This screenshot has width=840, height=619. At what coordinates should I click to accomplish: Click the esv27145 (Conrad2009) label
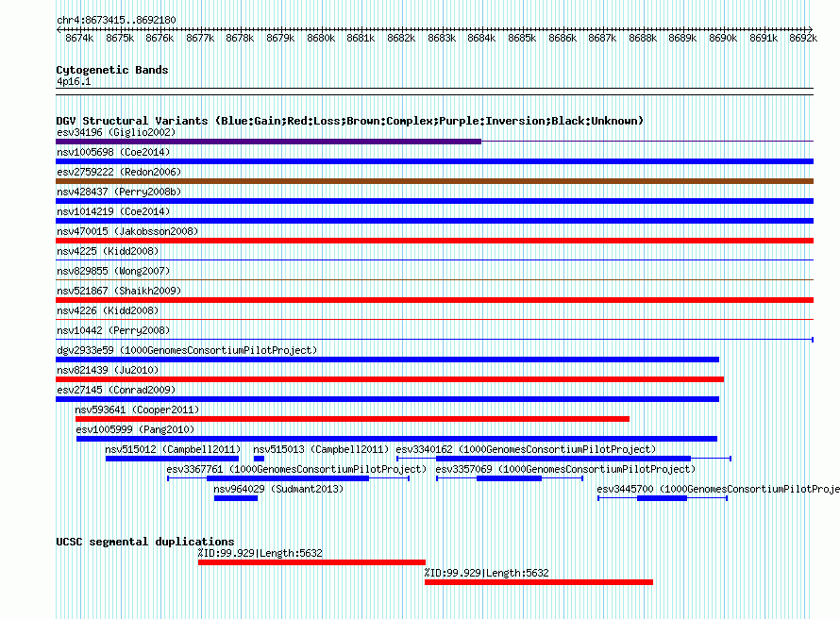click(116, 390)
